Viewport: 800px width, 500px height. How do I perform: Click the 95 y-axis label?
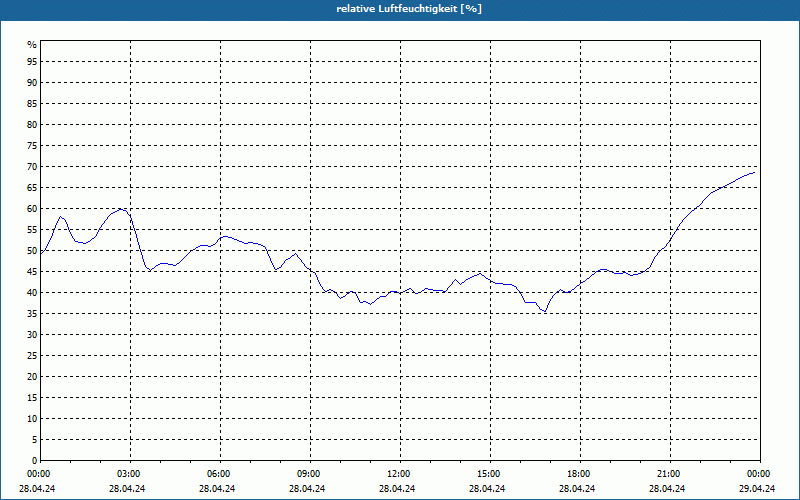click(32, 62)
